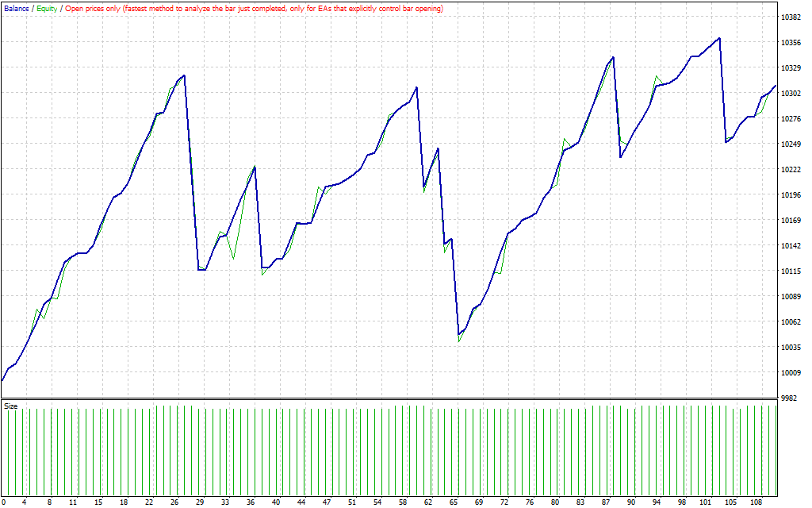Click the 'Size' label in lower panel
The height and width of the screenshot is (508, 812).
[x=11, y=406]
